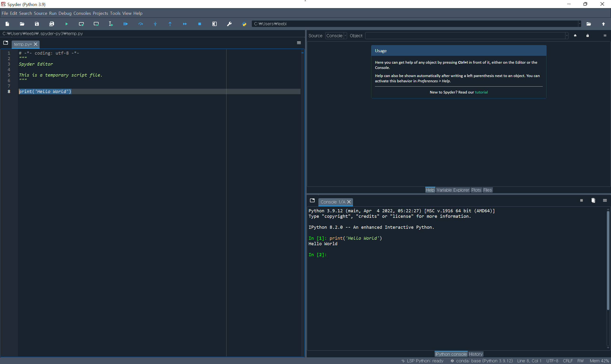Interrupt kernel stop icon in console
Viewport: 611px width, 364px height.
click(x=581, y=200)
